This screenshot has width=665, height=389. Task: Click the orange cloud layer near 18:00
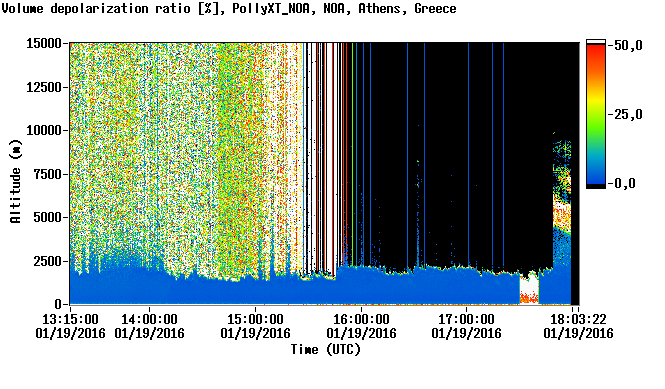(x=562, y=217)
